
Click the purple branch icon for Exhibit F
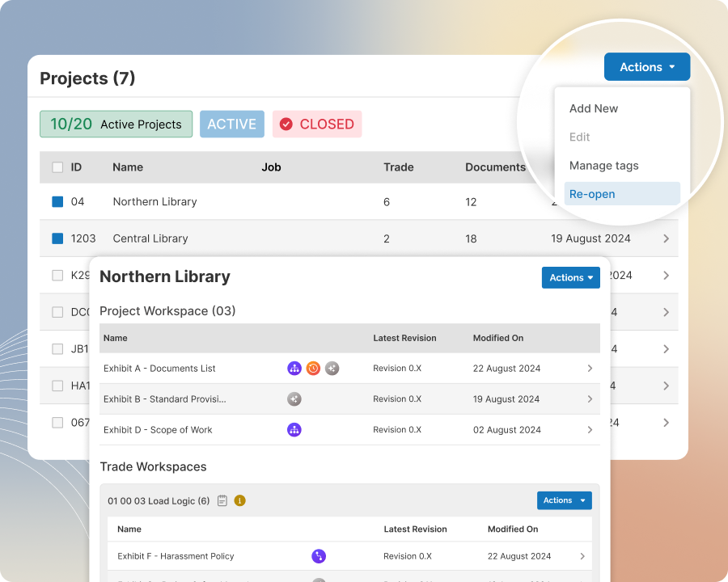pos(319,556)
